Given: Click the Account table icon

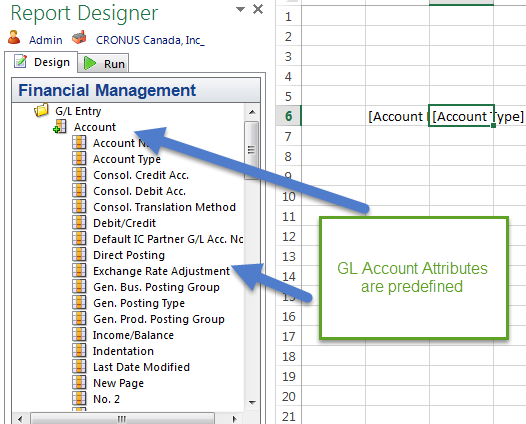Looking at the screenshot, I should pyautogui.click(x=60, y=127).
